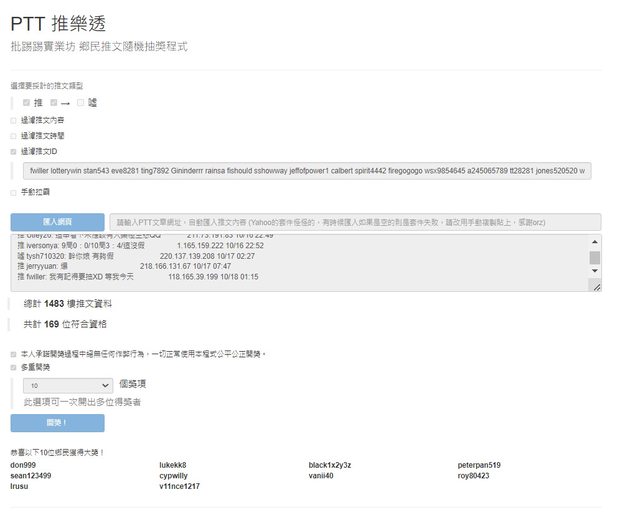Open the prize count dropdown showing 10
This screenshot has height=512, width=640.
pos(70,384)
